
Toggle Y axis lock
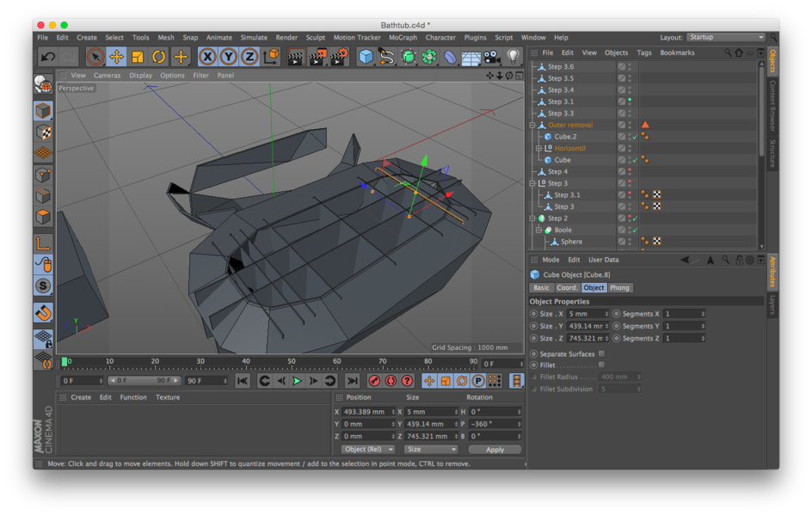point(229,57)
